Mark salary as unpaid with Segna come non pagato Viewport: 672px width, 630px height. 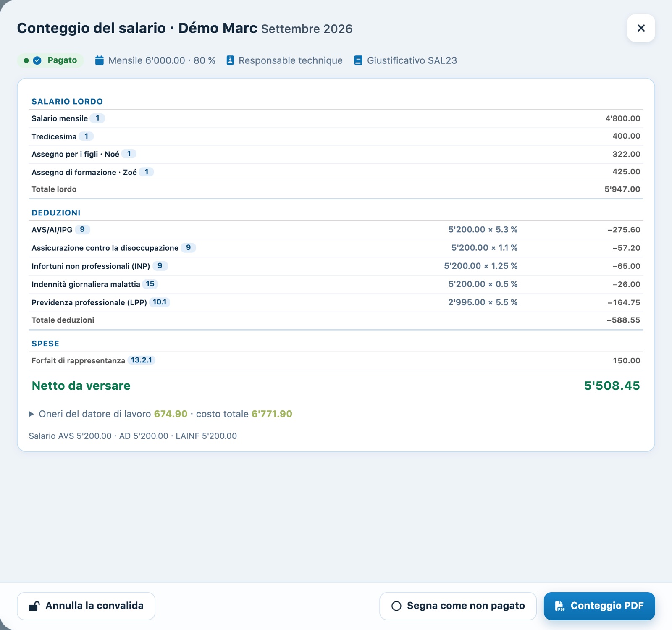(458, 606)
